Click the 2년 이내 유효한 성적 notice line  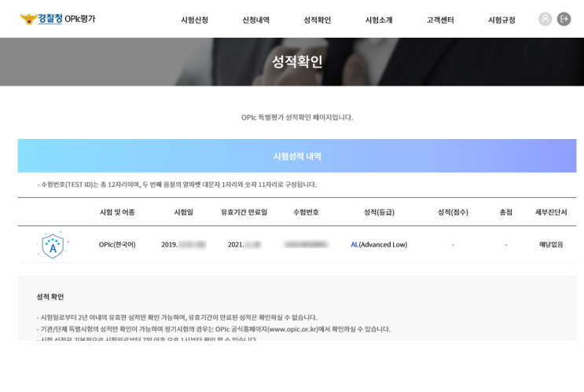click(x=177, y=317)
